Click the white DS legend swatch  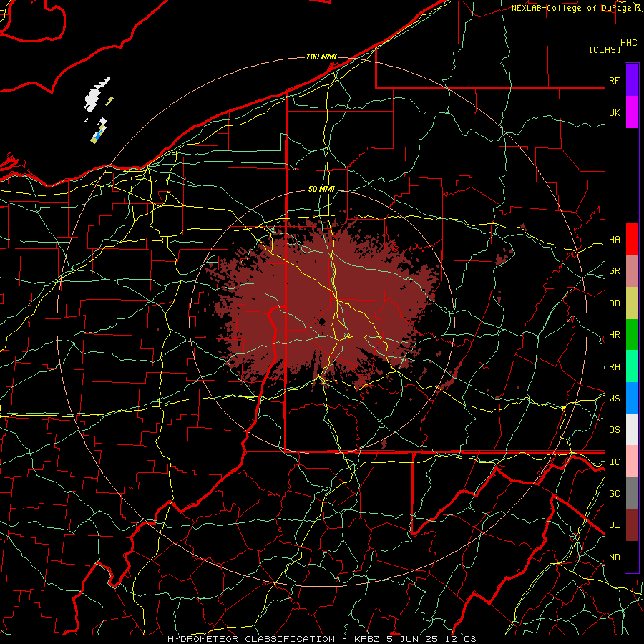coord(632,429)
